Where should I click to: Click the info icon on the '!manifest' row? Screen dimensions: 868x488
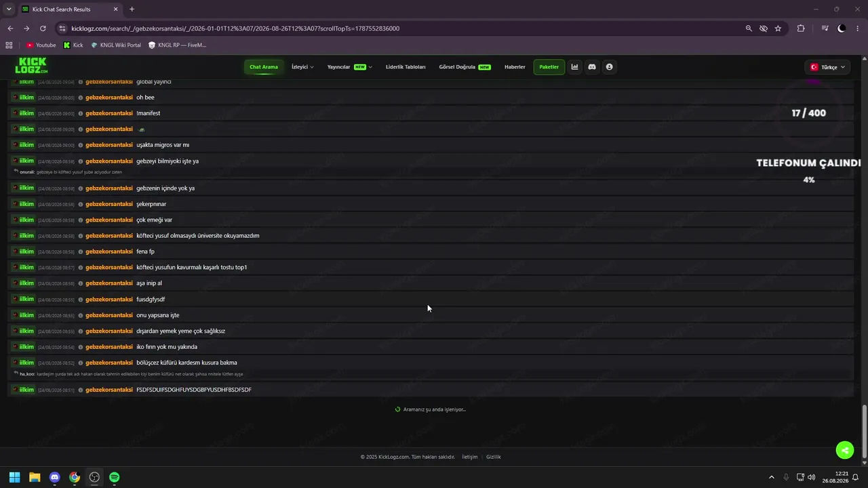point(81,113)
